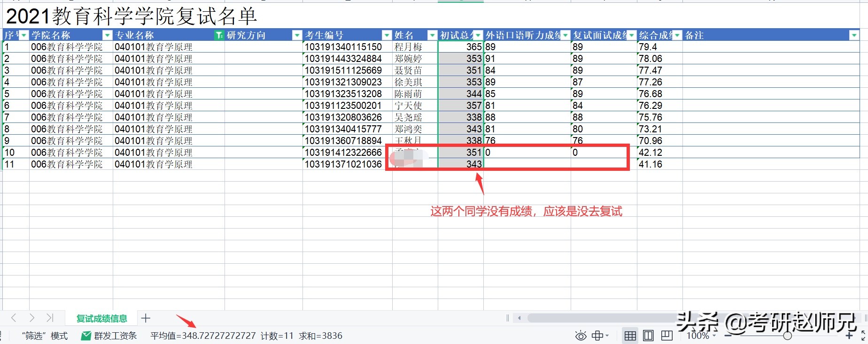The width and height of the screenshot is (868, 344).
Task: Select the cell with name 宁天使
Action: coord(415,106)
